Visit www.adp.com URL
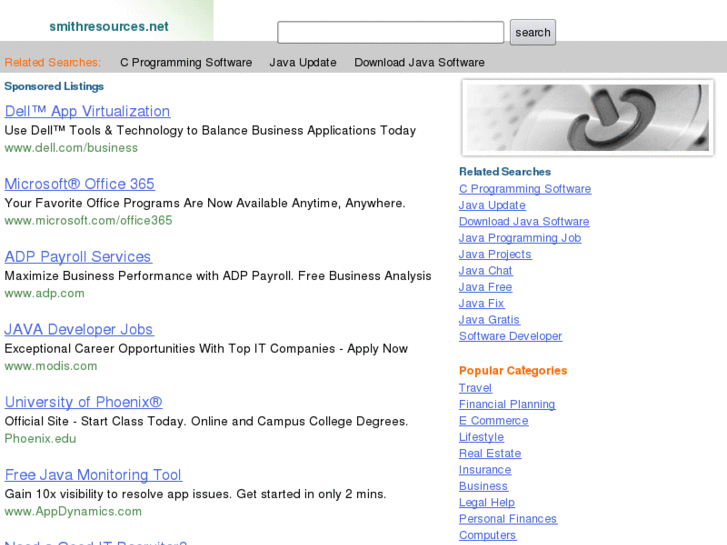Viewport: 727px width, 545px height. pos(45,294)
